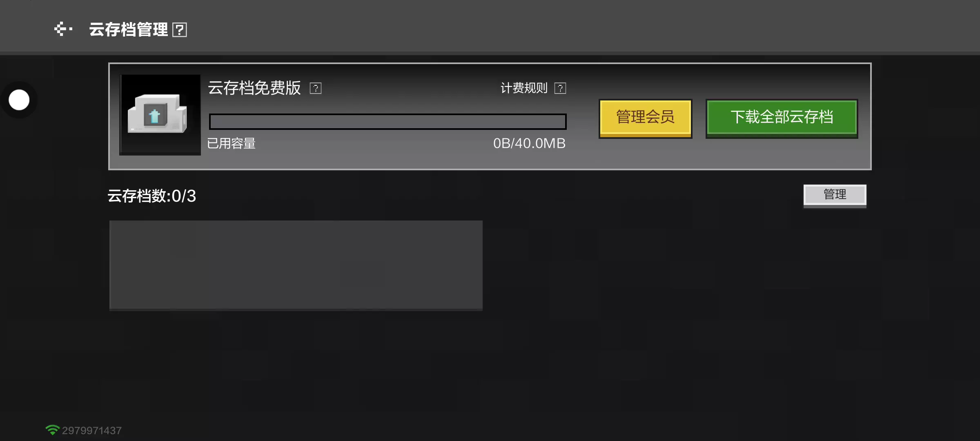Click the green WiFi signal icon
The height and width of the screenshot is (441, 980).
click(52, 430)
